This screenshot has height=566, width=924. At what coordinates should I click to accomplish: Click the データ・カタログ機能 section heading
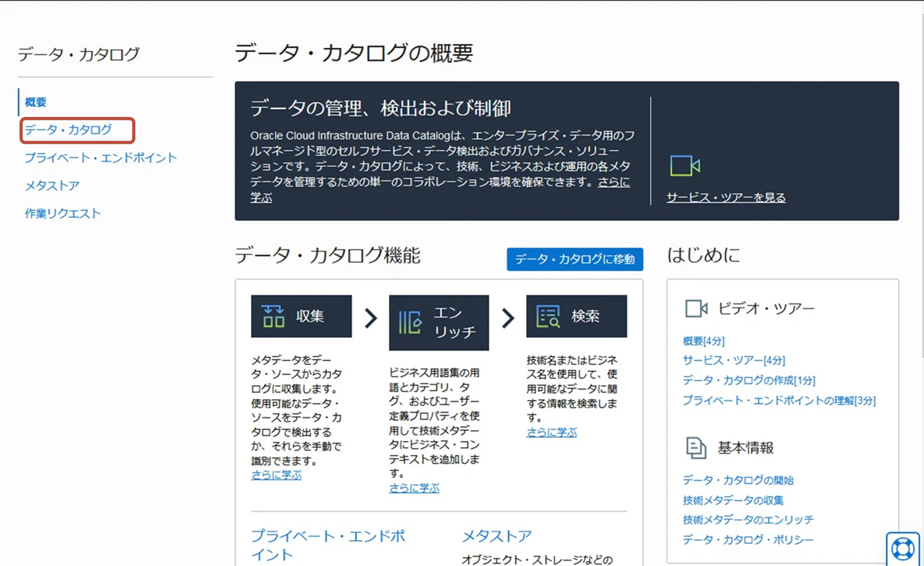(328, 255)
